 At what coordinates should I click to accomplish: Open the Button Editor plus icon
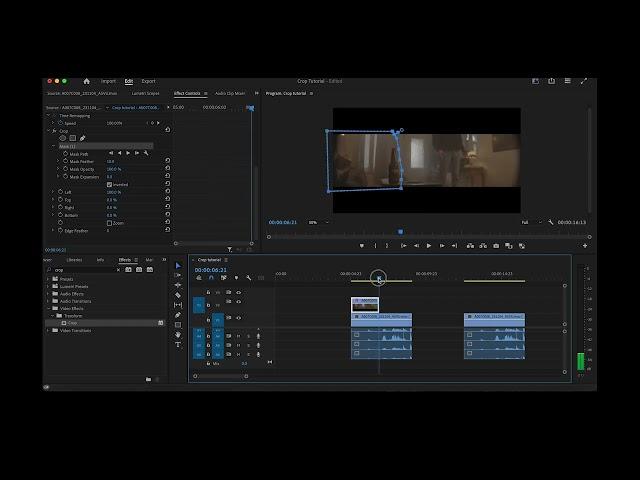[584, 246]
